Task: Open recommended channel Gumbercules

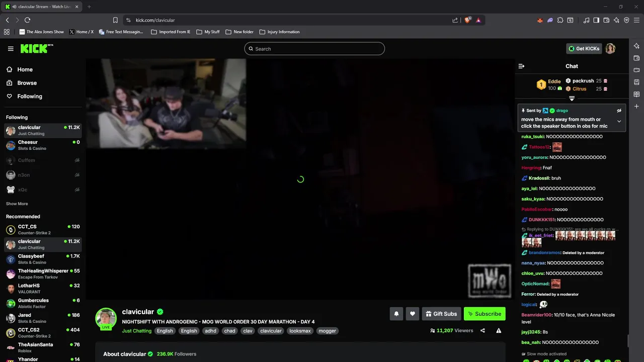Action: 43,303
